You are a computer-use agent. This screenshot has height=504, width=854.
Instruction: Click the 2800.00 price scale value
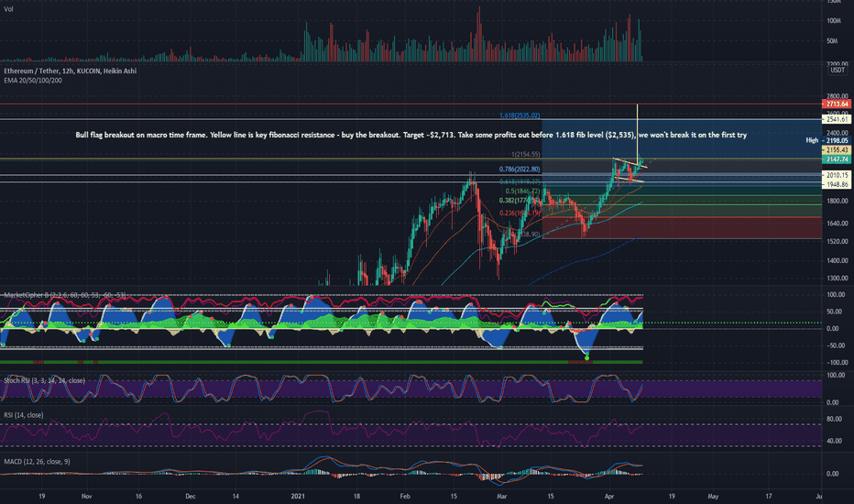(838, 96)
